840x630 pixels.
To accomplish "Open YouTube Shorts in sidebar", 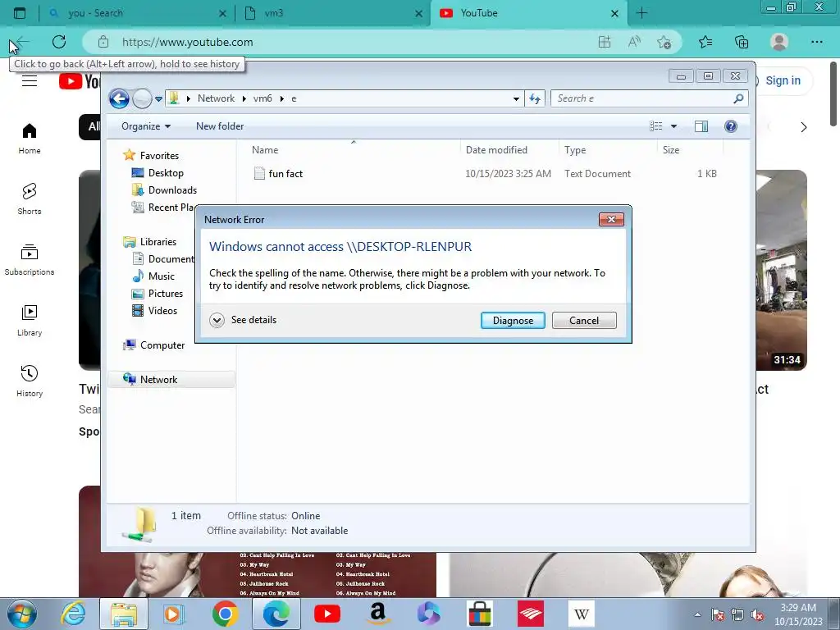I will pos(30,199).
